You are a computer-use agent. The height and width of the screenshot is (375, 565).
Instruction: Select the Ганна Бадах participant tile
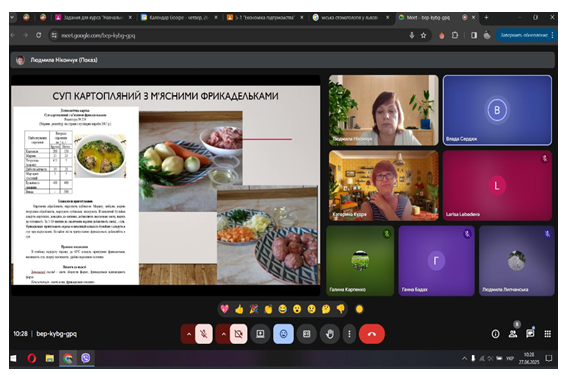[436, 261]
